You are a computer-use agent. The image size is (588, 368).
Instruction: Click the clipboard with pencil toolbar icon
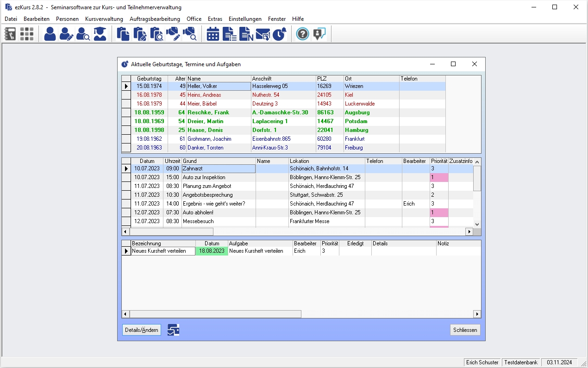coord(140,34)
